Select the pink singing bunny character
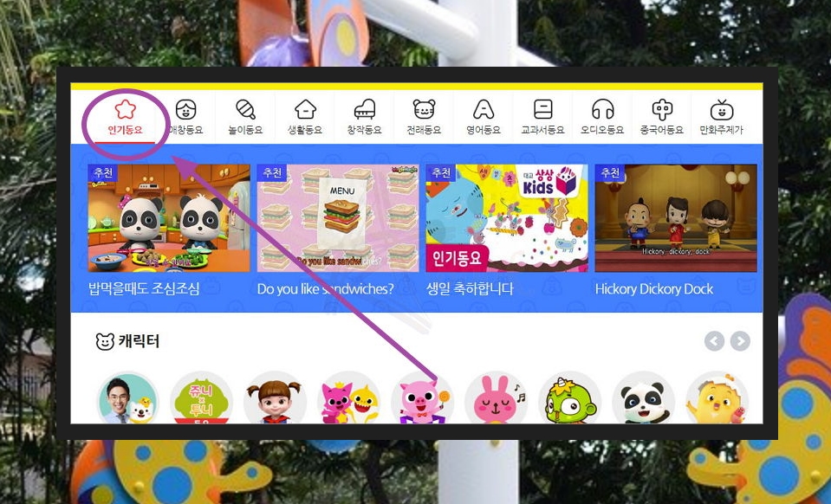The image size is (831, 504). coord(496,398)
